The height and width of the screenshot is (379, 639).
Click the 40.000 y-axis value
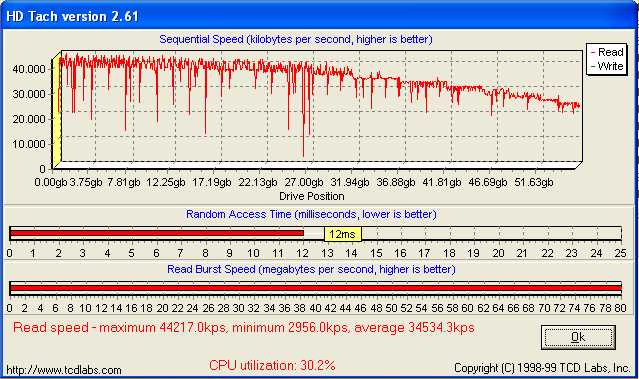tap(29, 69)
